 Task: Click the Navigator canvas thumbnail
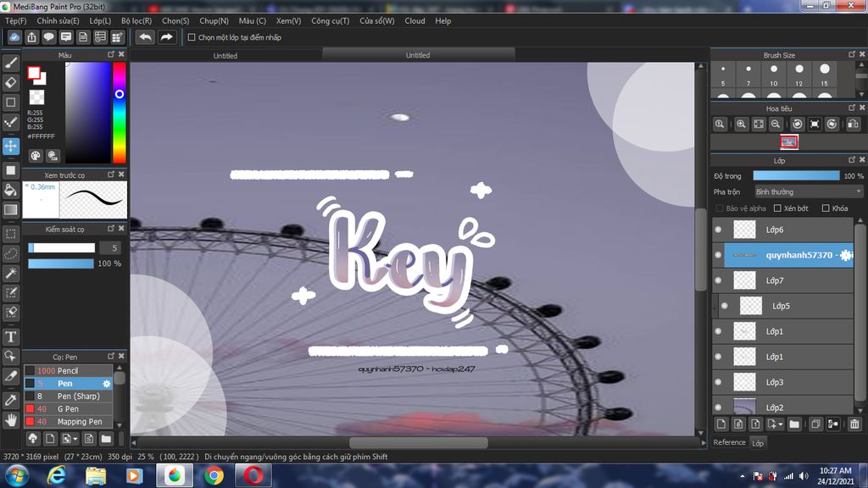[x=789, y=142]
